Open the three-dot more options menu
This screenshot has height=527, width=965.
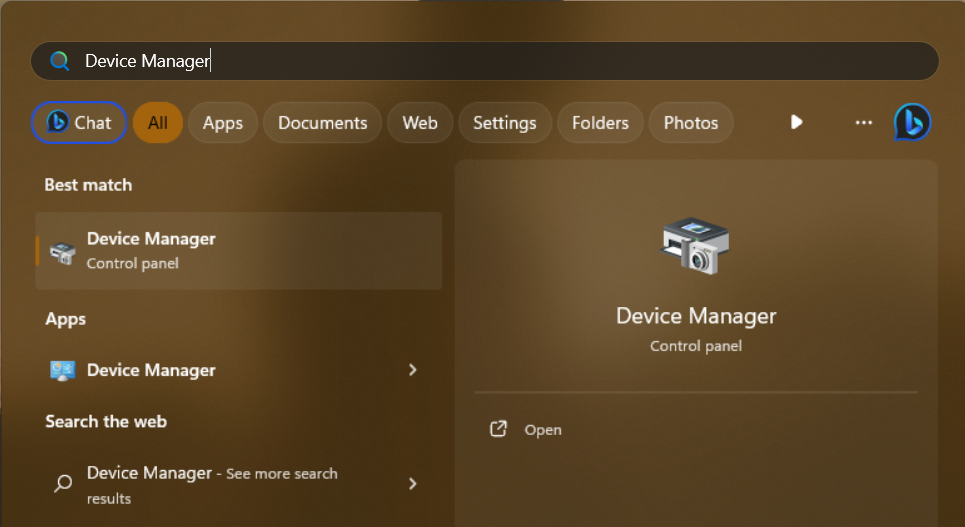pyautogui.click(x=863, y=123)
